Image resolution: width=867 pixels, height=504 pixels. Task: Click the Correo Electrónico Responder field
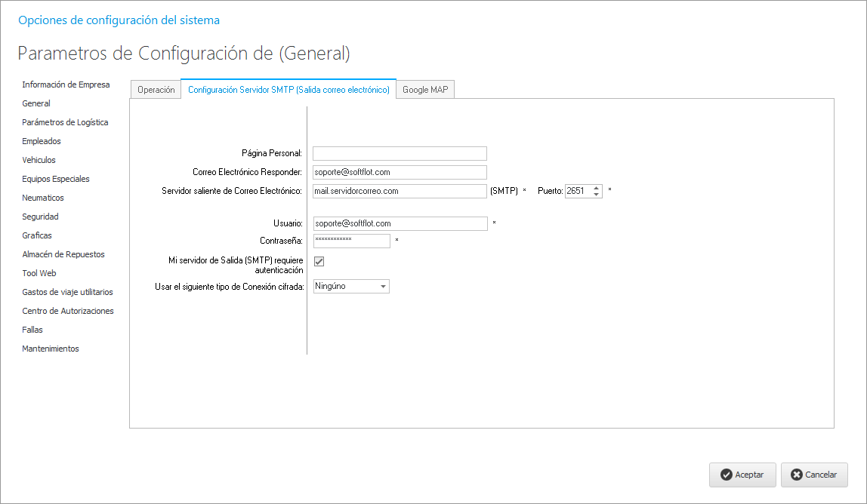[x=400, y=172]
